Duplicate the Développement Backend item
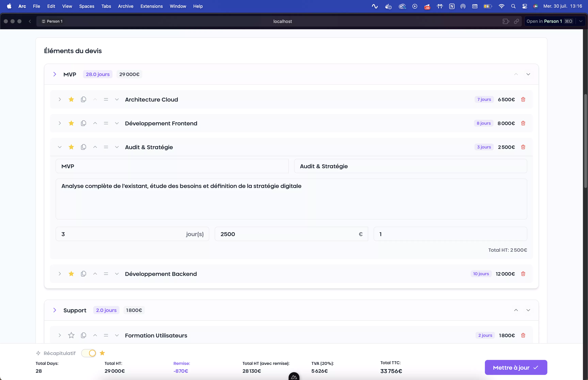Image resolution: width=588 pixels, height=380 pixels. click(83, 274)
